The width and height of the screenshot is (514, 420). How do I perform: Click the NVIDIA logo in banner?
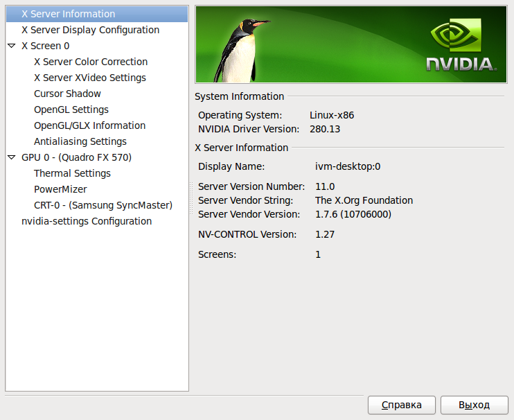460,49
